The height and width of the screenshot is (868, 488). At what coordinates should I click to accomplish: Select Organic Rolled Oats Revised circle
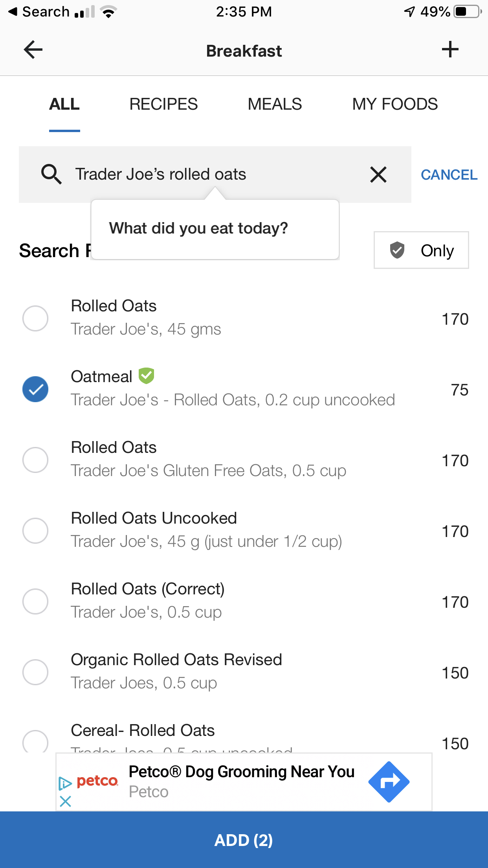coord(35,672)
